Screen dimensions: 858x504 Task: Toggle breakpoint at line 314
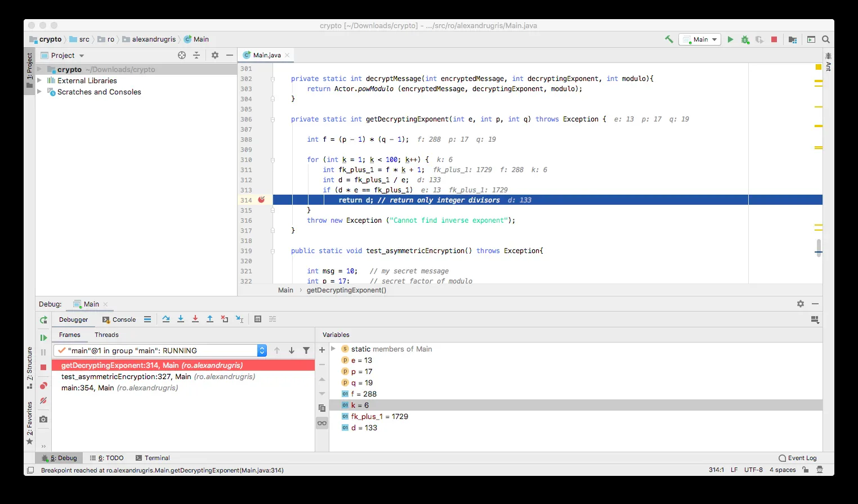(261, 200)
